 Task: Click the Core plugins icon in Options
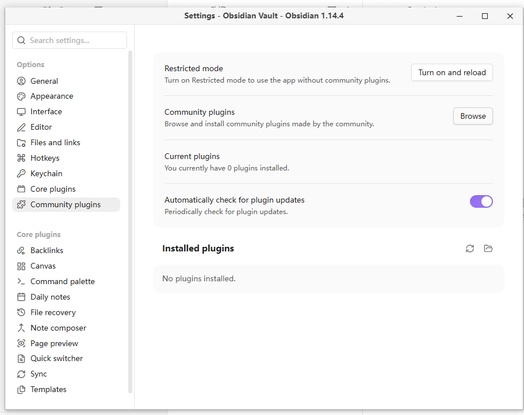pos(21,189)
